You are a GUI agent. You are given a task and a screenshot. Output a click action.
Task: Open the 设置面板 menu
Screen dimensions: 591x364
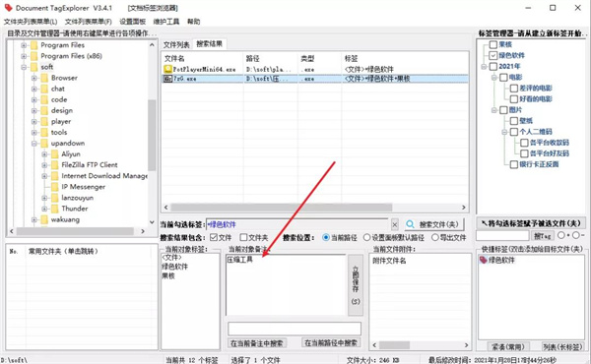(133, 22)
